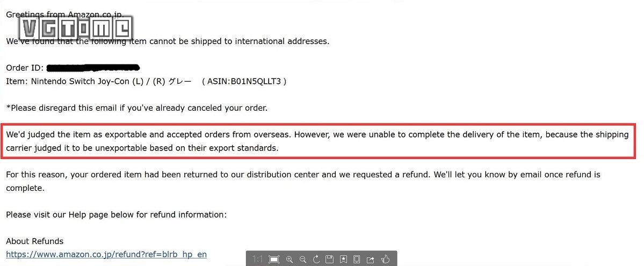Click the 'Please disregard this email' note
This screenshot has height=266, width=644.
[x=136, y=107]
